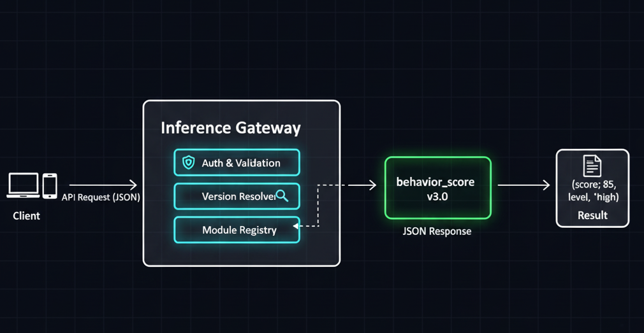Click the smartphone icon next to the laptop
Image resolution: width=644 pixels, height=333 pixels.
pos(50,186)
